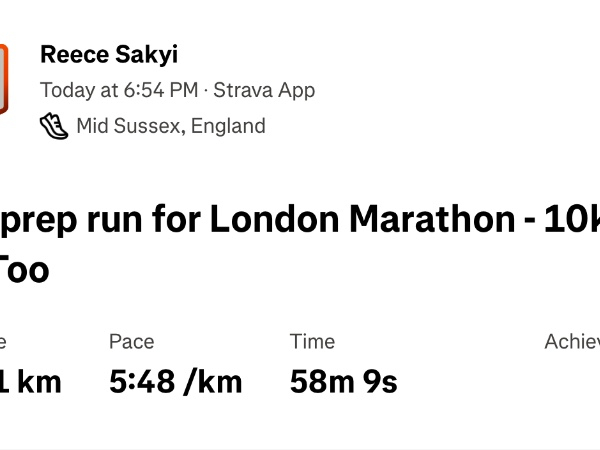
Task: Select the 58m 9s time value
Action: pyautogui.click(x=343, y=381)
